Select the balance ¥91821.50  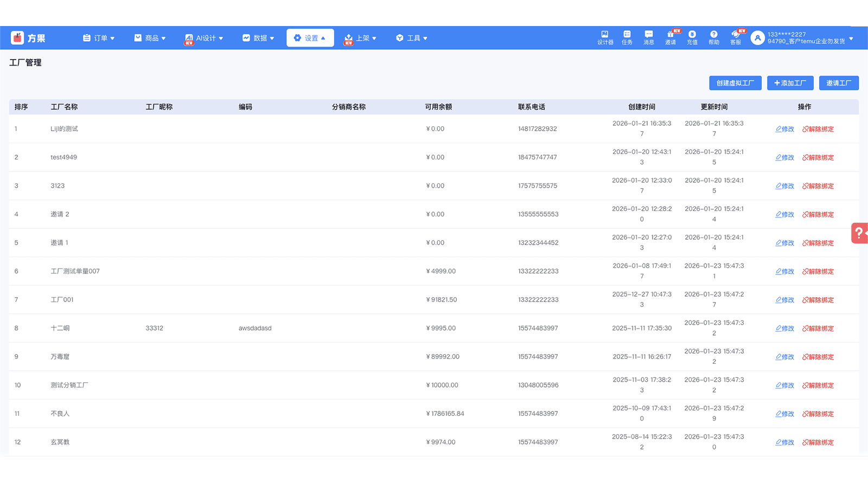coord(442,299)
